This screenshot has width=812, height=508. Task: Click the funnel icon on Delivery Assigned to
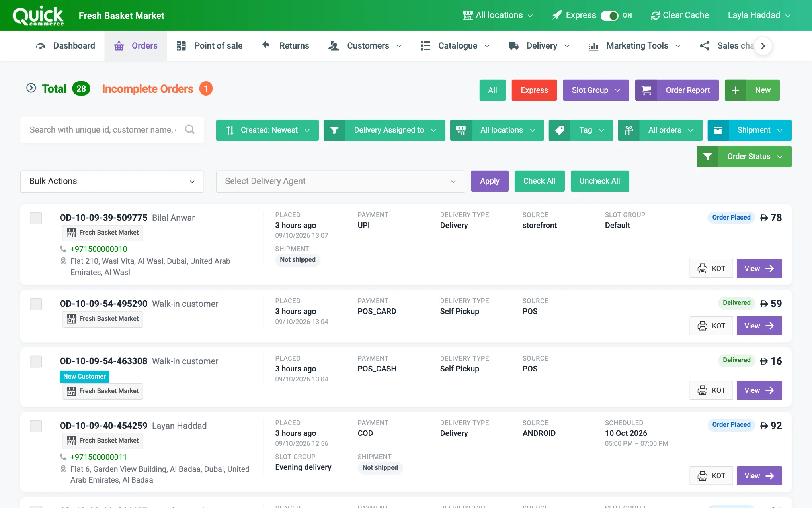point(334,130)
